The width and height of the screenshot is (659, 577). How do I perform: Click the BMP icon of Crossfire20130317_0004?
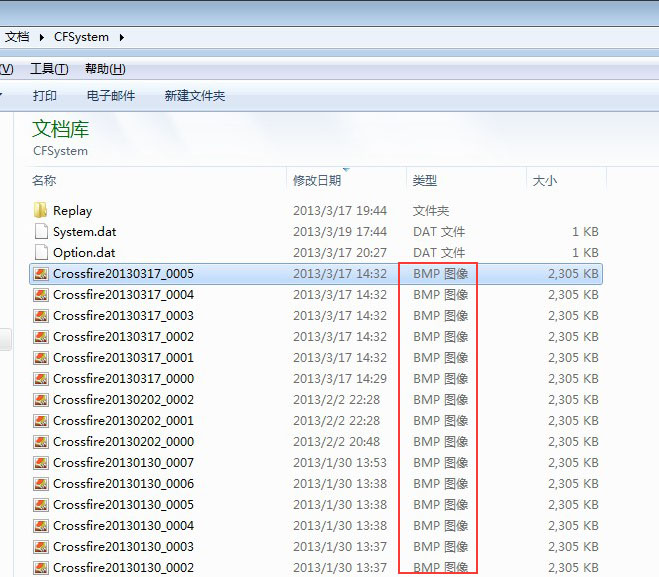tap(41, 295)
